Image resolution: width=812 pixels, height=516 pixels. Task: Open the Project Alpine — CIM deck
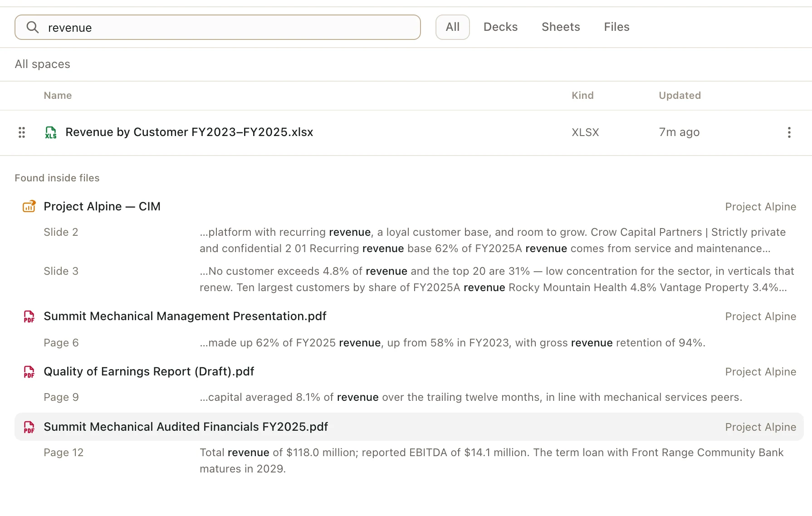click(x=102, y=206)
